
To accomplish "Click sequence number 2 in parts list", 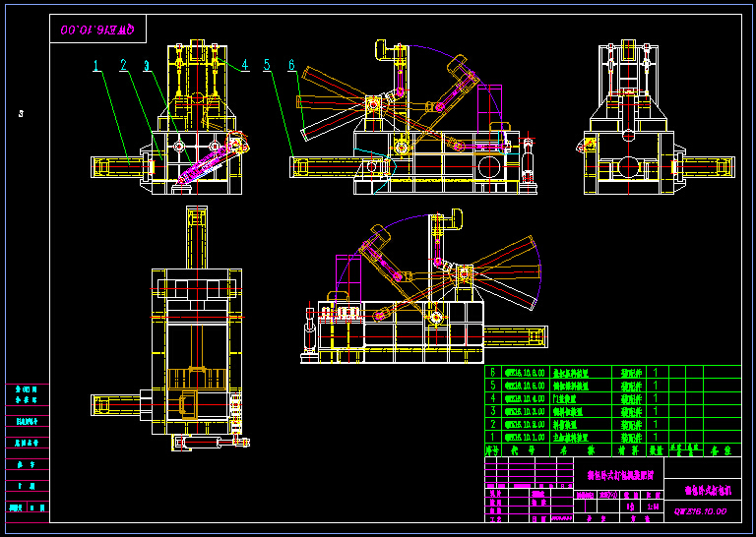I will pos(493,424).
